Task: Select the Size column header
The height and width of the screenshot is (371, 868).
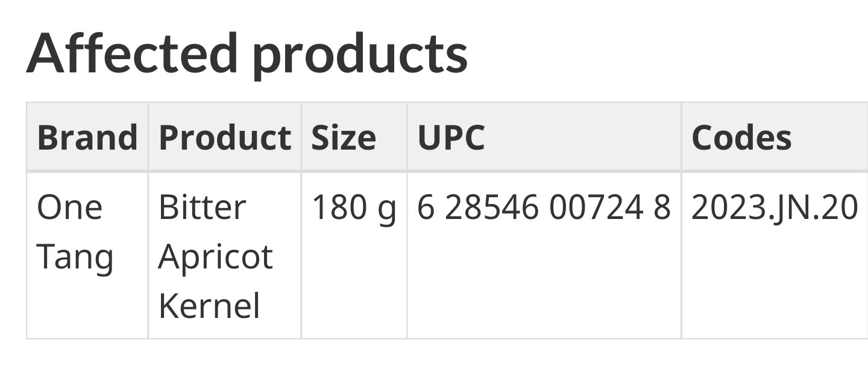Action: [344, 138]
